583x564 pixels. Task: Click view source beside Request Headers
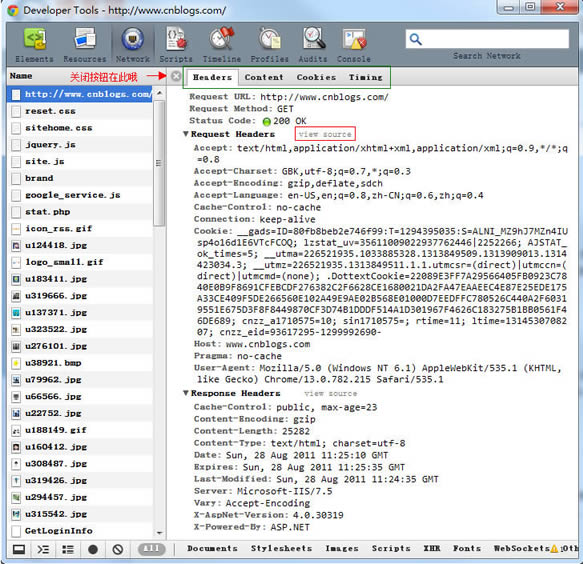pos(325,134)
